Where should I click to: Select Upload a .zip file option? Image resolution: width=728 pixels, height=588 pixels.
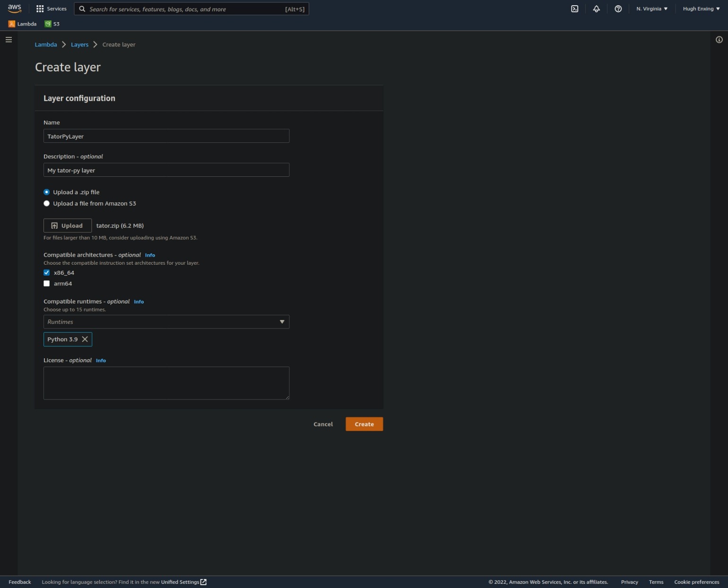46,192
